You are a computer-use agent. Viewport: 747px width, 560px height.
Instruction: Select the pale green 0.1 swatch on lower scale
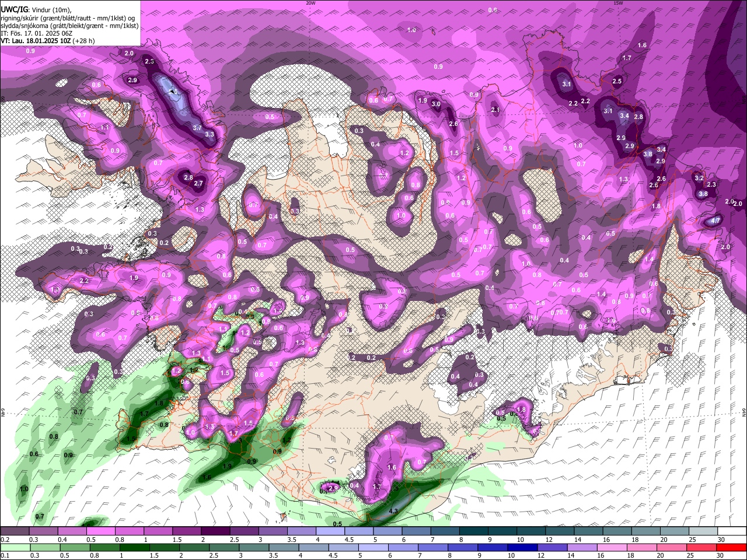tap(15, 548)
